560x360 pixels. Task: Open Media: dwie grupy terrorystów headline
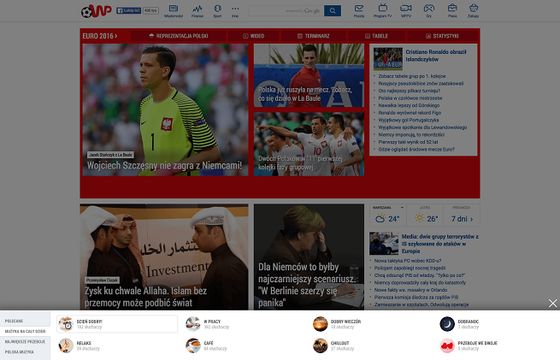click(440, 244)
